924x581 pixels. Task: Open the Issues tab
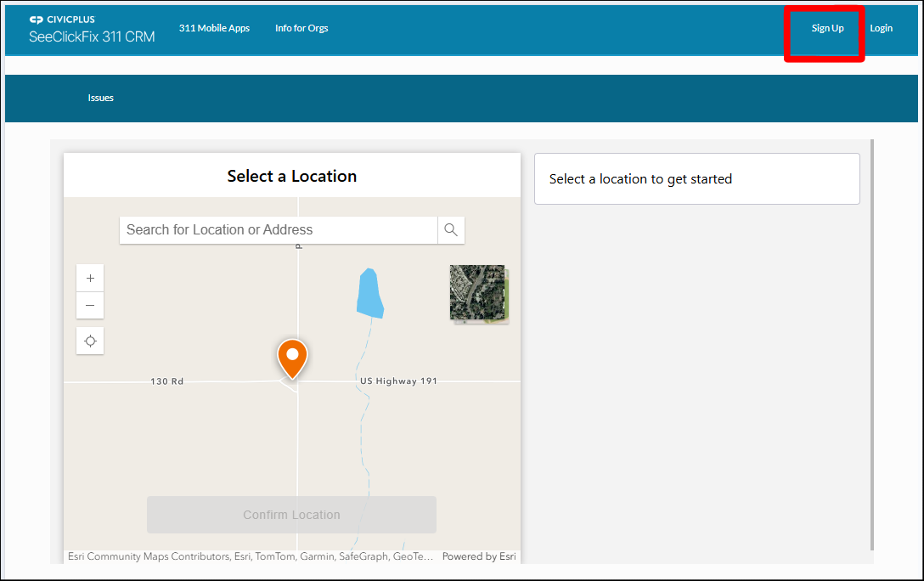[x=101, y=98]
